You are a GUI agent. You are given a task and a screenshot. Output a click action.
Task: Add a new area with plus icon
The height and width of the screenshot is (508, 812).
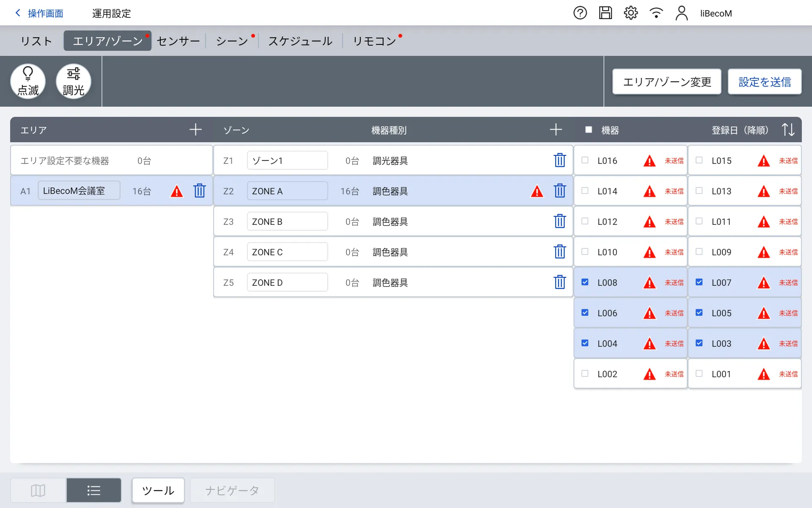pos(195,130)
